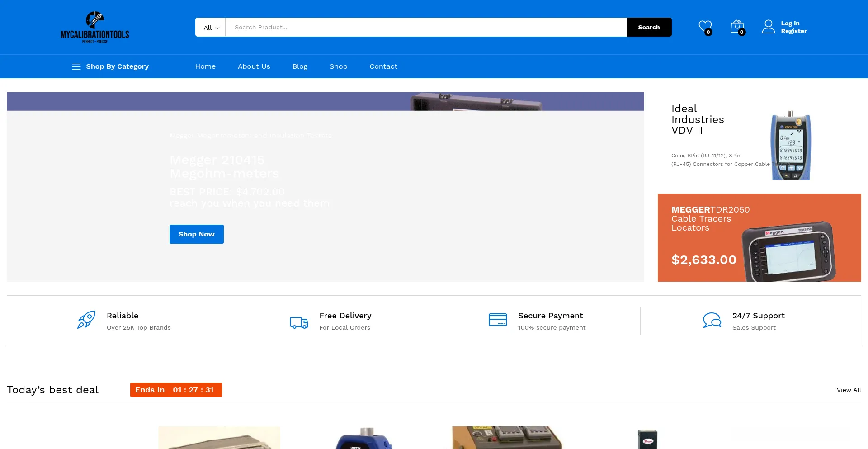Image resolution: width=868 pixels, height=449 pixels.
Task: Open the All categories search dropdown
Action: 211,28
